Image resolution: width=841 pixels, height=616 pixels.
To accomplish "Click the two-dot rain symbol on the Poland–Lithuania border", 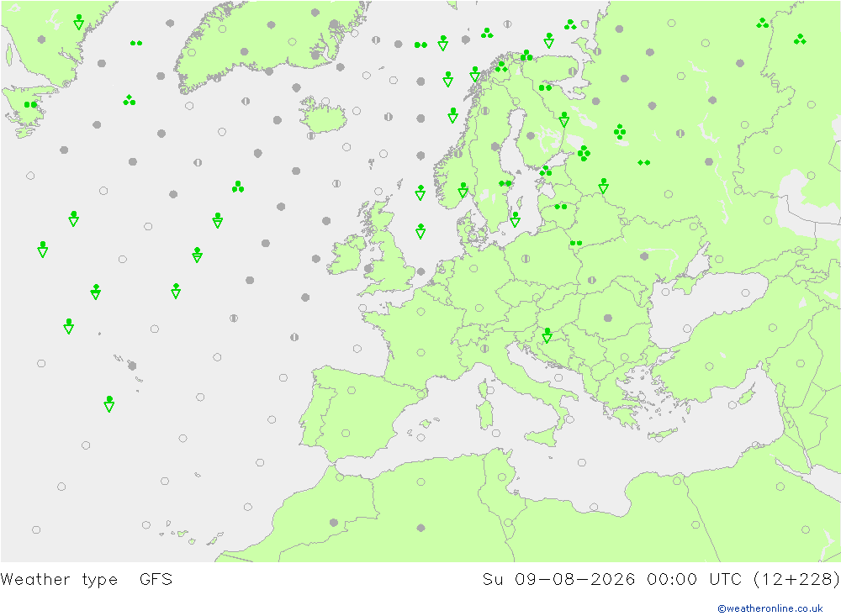I will point(575,244).
